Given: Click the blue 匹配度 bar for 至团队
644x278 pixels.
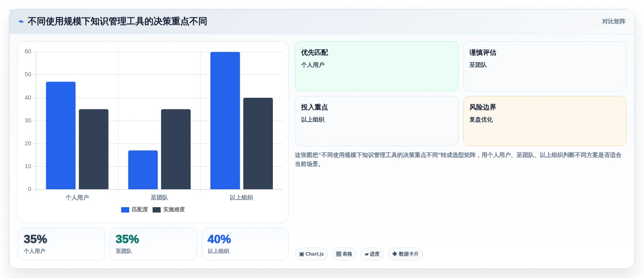Looking at the screenshot, I should pyautogui.click(x=143, y=170).
